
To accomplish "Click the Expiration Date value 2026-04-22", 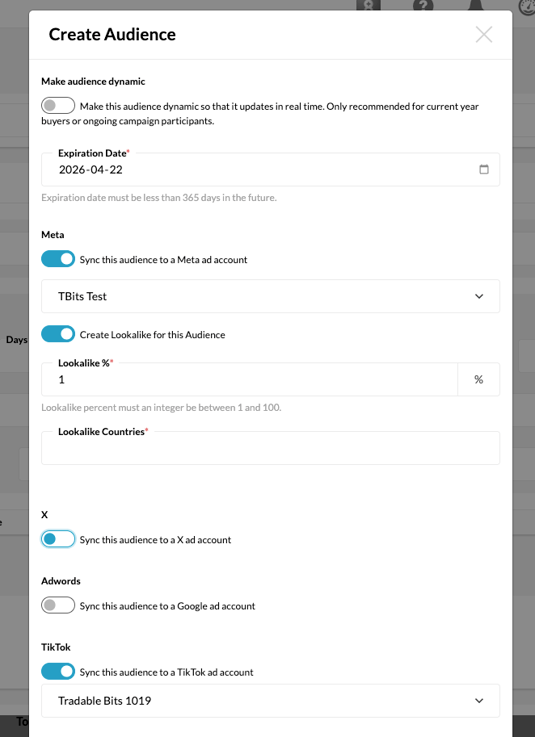I will [x=91, y=170].
